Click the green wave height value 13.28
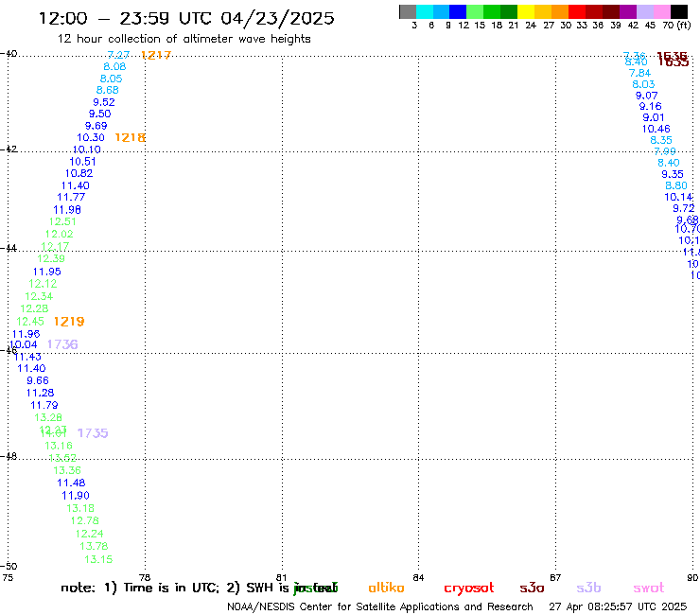Screen dimensions: 700x615 point(48,417)
